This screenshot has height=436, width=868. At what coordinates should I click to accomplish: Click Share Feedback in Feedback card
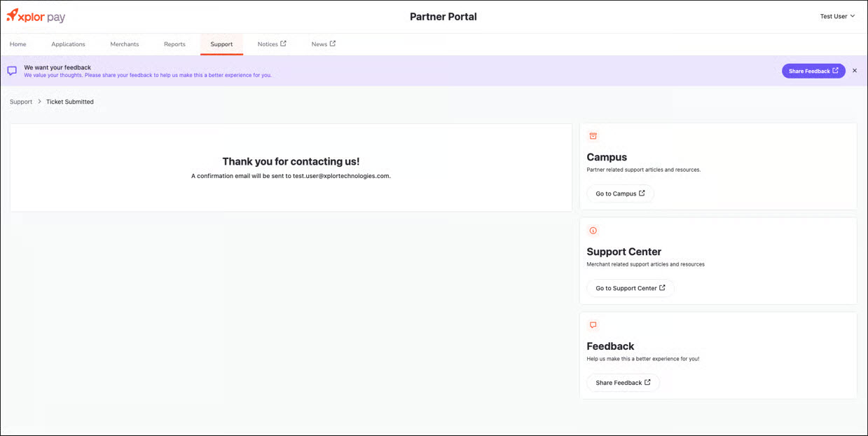(623, 383)
